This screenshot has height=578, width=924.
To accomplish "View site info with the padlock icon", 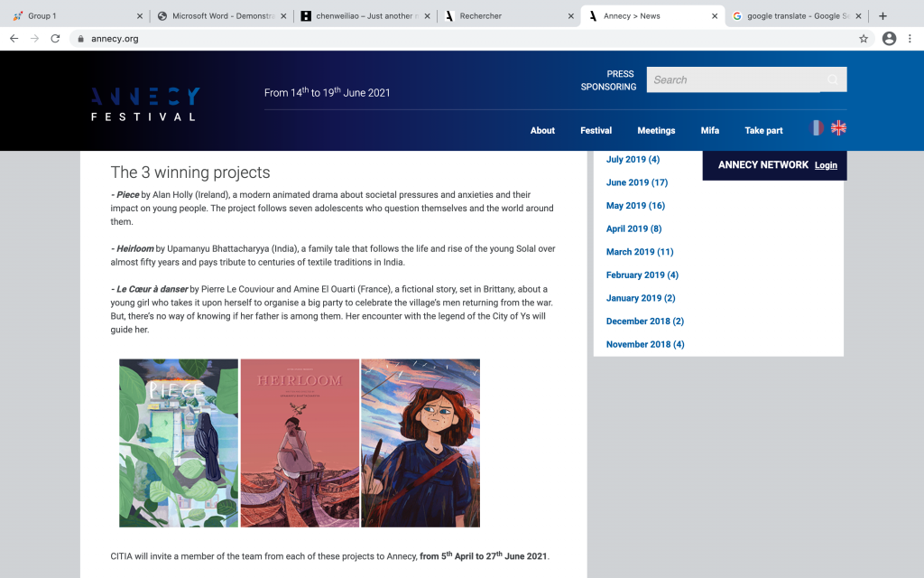I will [x=80, y=38].
